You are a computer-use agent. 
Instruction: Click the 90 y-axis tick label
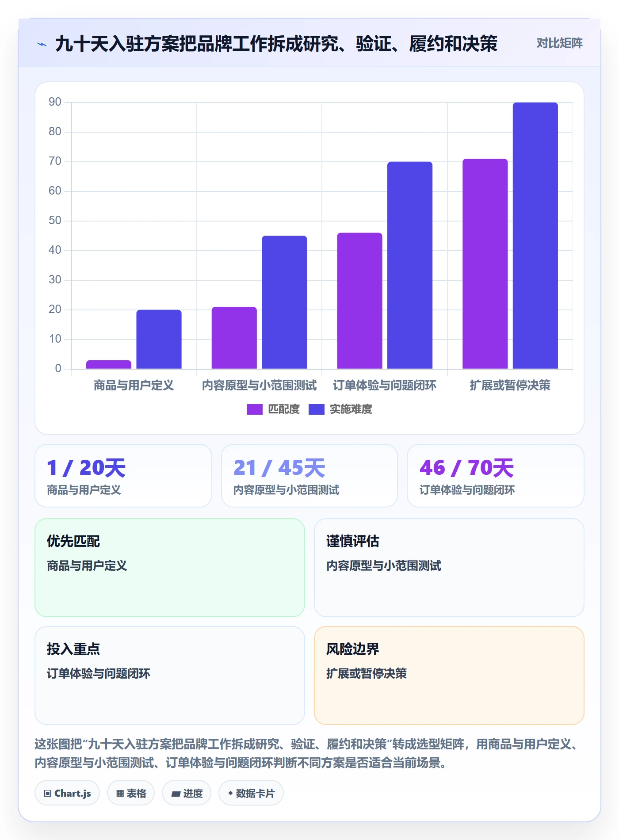click(x=55, y=102)
